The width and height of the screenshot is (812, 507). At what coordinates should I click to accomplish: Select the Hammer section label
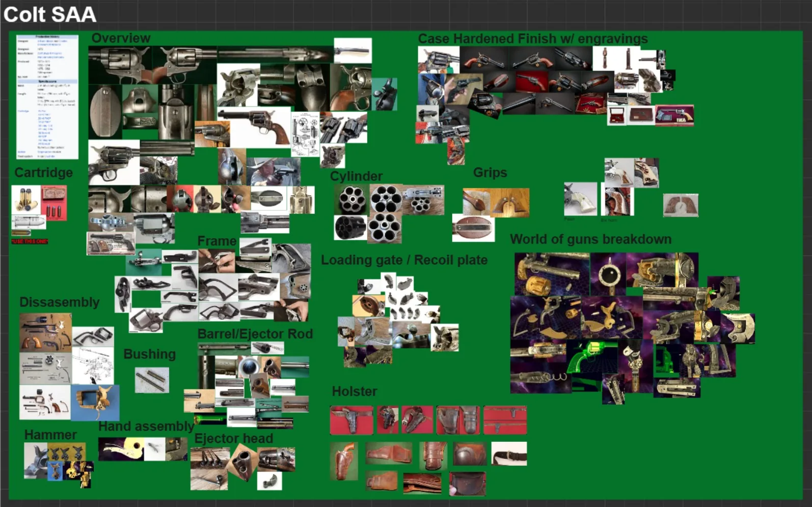[50, 435]
